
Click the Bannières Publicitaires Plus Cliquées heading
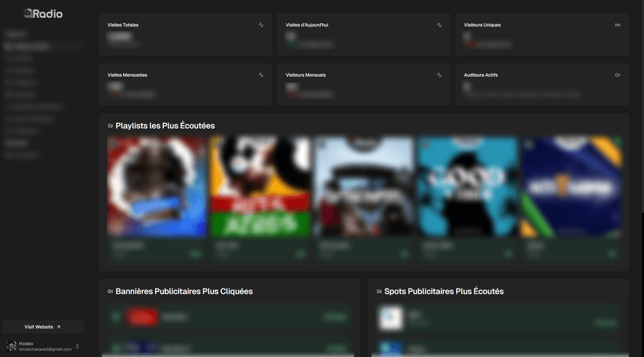(184, 291)
